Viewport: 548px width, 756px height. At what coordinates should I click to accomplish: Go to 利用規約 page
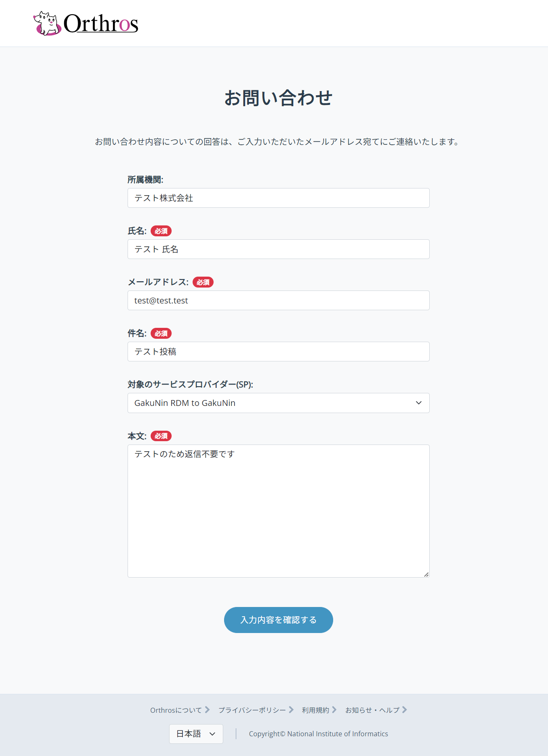[x=315, y=710]
